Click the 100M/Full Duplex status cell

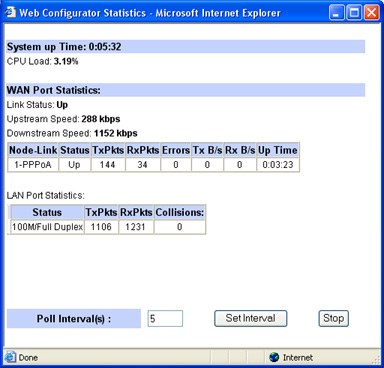pyautogui.click(x=47, y=227)
